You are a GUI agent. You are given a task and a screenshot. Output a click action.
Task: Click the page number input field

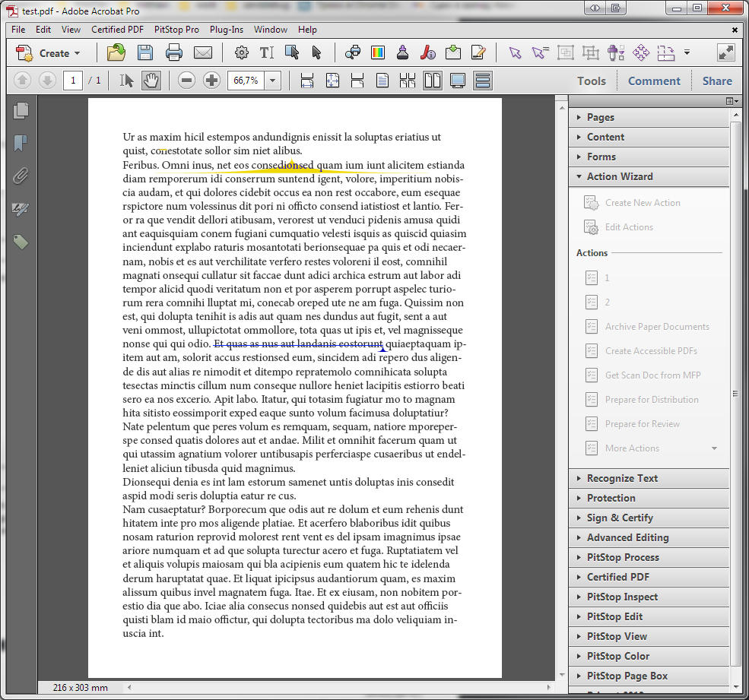(x=73, y=81)
